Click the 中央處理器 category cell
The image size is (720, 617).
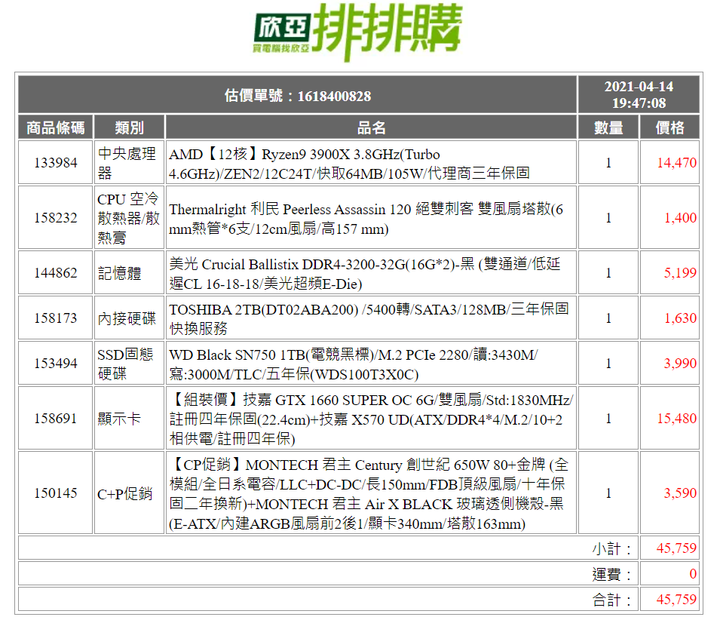[127, 163]
